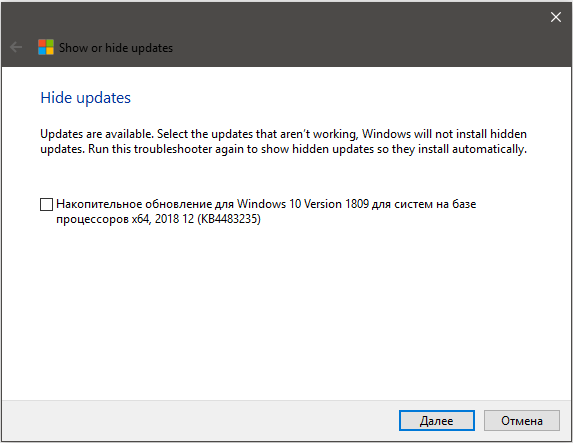Click the Microsoft logo in the title bar
The image size is (573, 443).
[46, 47]
